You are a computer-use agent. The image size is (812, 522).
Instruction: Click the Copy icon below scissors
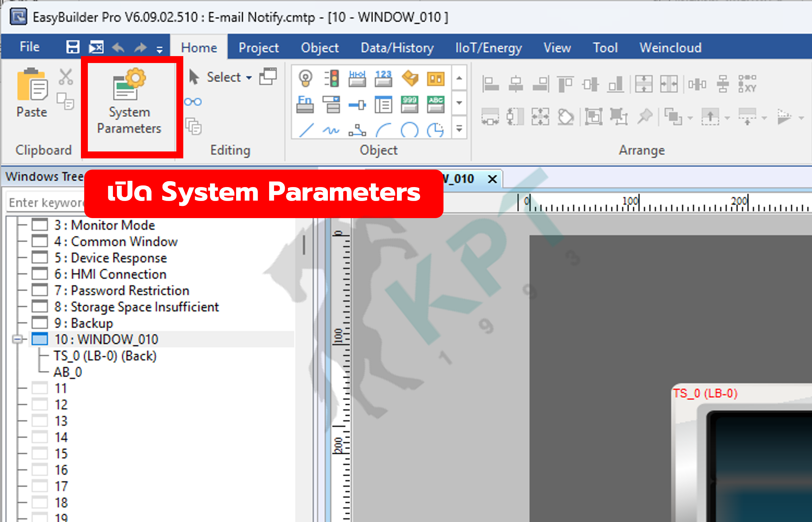(x=65, y=101)
